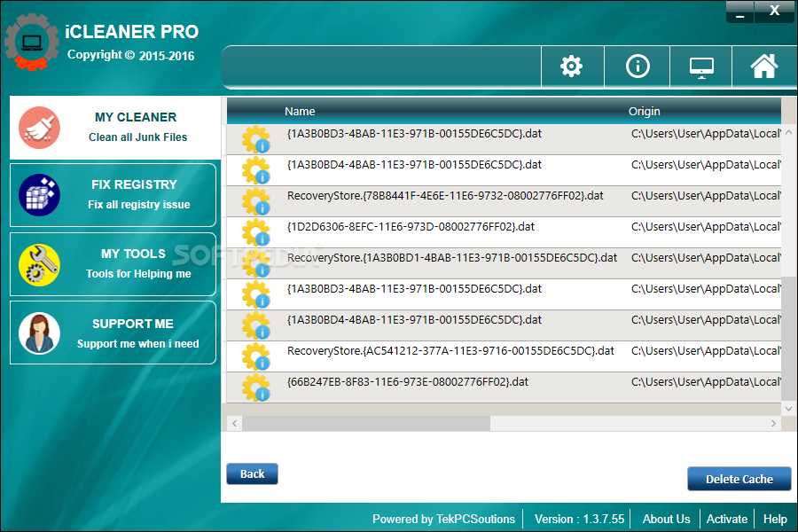The image size is (798, 532).
Task: Close the iCleaner Pro window
Action: [774, 12]
